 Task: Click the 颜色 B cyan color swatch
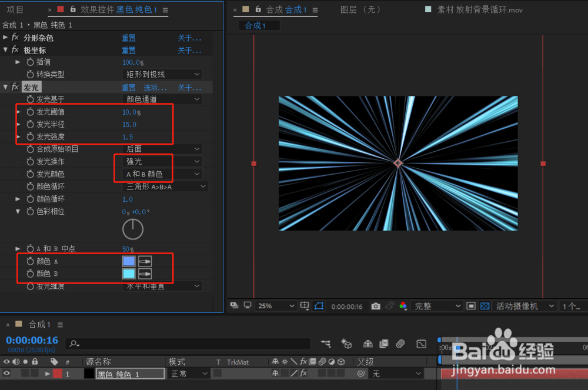click(129, 274)
